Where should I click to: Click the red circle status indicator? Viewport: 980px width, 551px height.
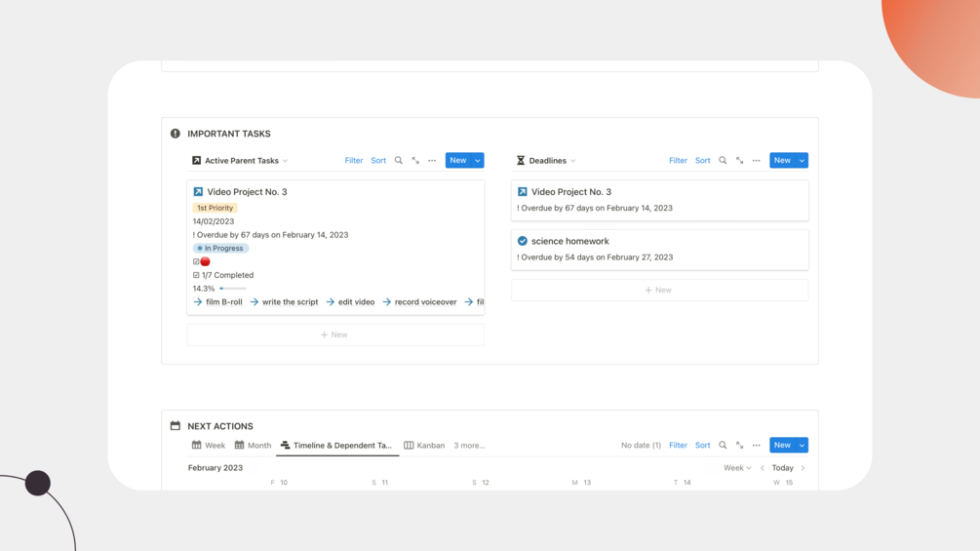pos(205,261)
